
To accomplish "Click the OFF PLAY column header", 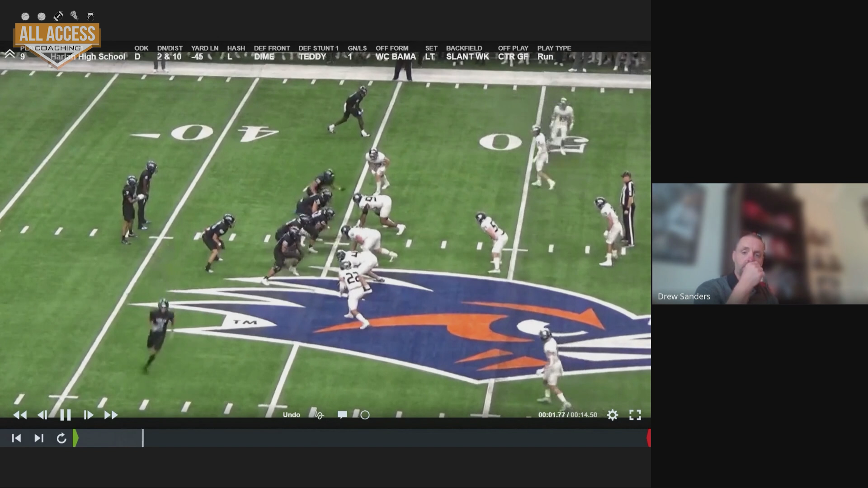I will click(513, 48).
